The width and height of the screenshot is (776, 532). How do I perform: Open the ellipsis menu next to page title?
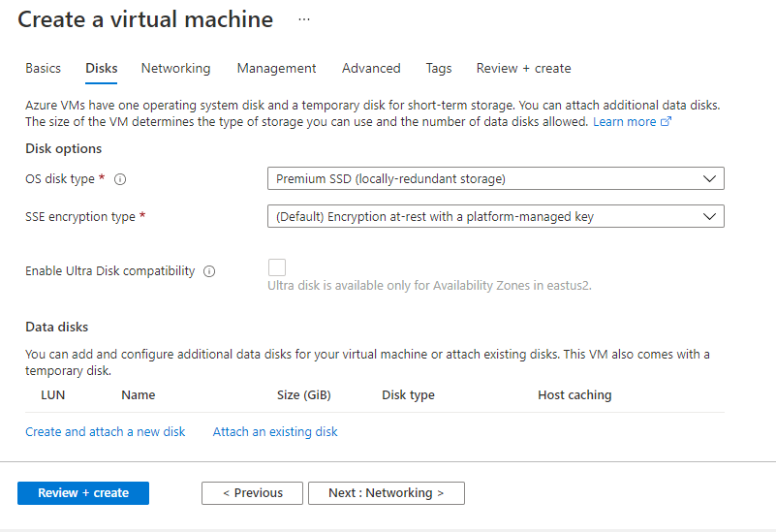point(304,19)
